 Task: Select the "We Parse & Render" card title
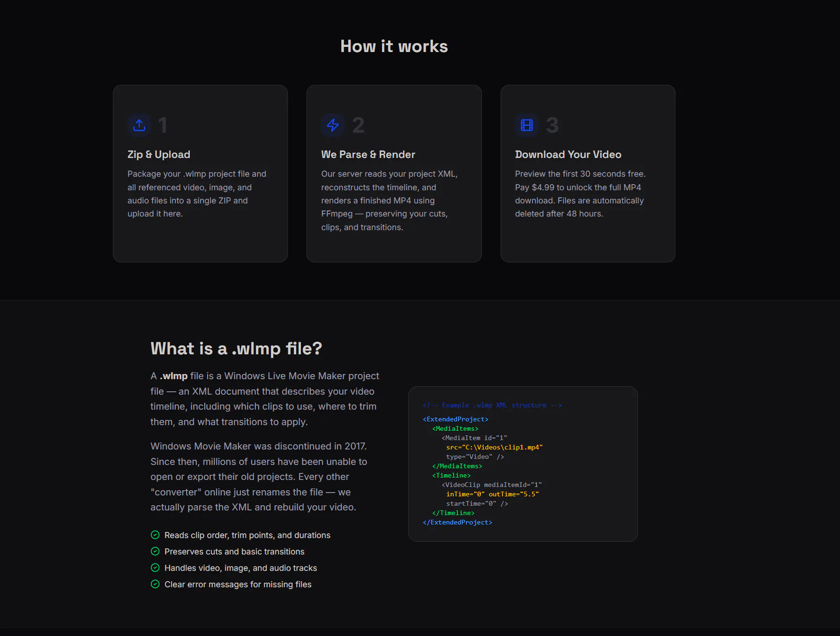368,155
